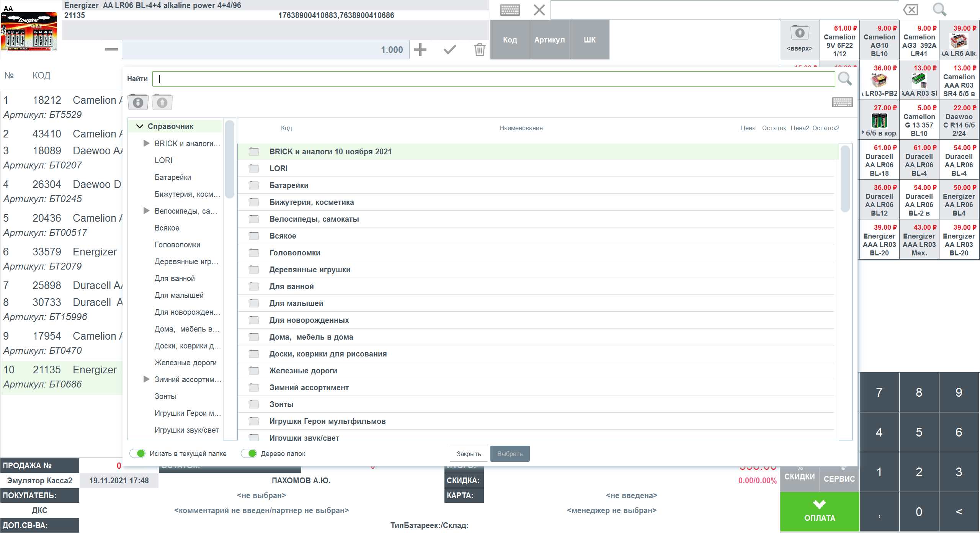Toggle Искать в текущей папке switch
The height and width of the screenshot is (533, 980).
(x=137, y=454)
